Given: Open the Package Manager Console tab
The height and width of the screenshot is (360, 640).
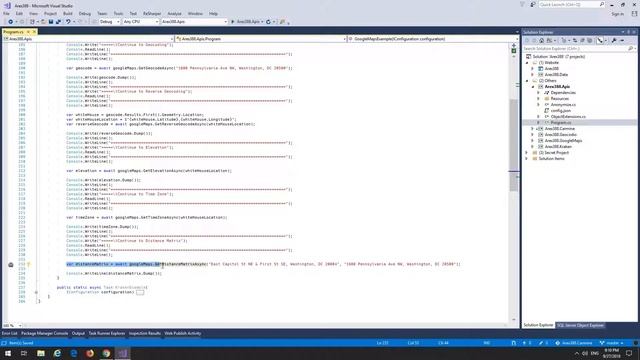Looking at the screenshot, I should pyautogui.click(x=44, y=333).
